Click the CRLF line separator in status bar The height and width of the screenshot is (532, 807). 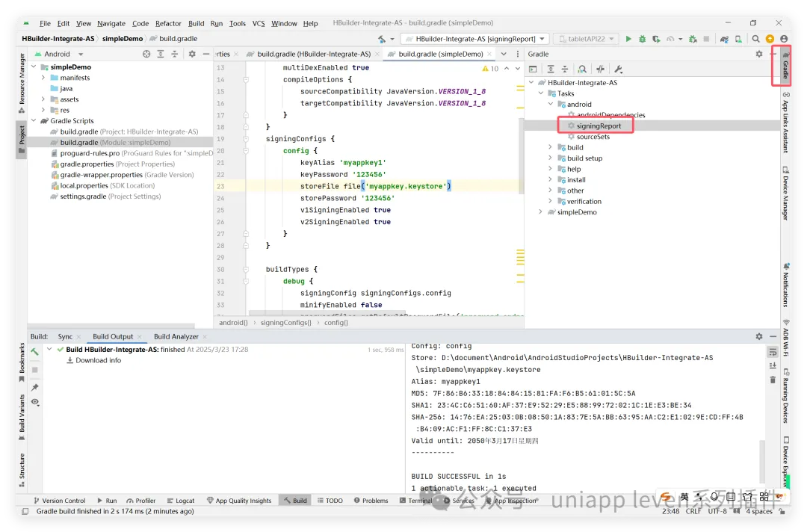693,511
